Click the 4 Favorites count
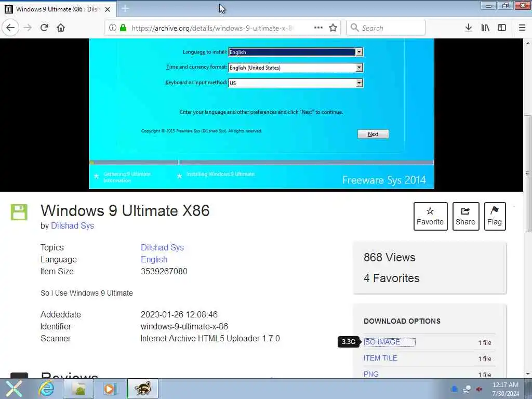The height and width of the screenshot is (399, 532). (392, 278)
